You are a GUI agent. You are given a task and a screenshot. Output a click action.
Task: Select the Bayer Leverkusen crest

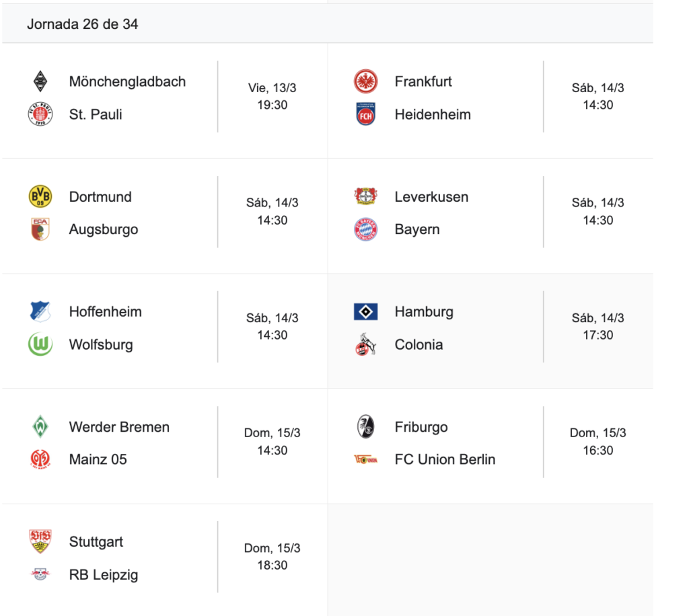click(366, 196)
